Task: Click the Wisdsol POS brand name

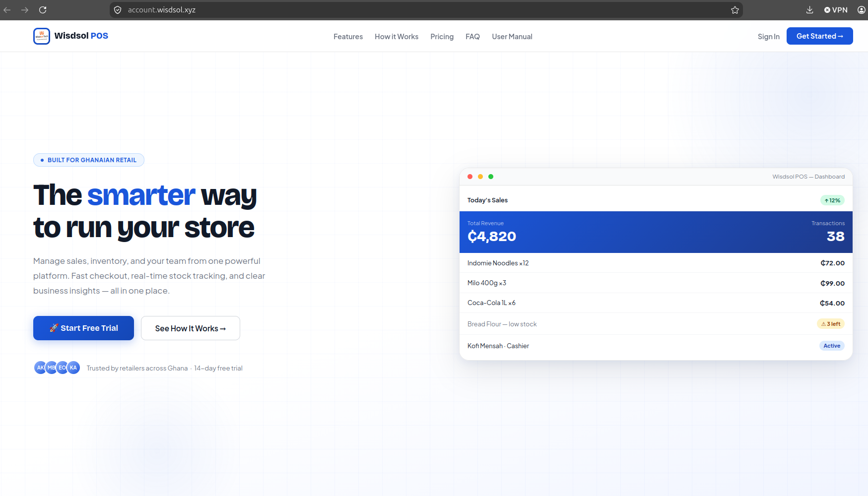Action: 81,36
